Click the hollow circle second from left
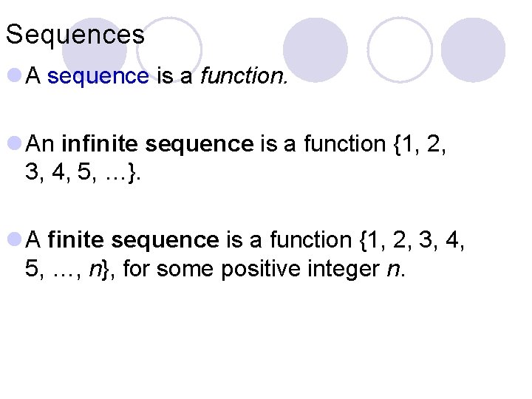532x399 pixels. [169, 48]
